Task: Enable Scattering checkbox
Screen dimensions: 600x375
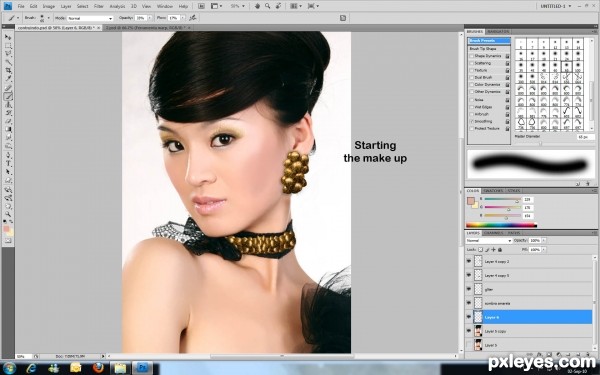Action: [x=472, y=64]
